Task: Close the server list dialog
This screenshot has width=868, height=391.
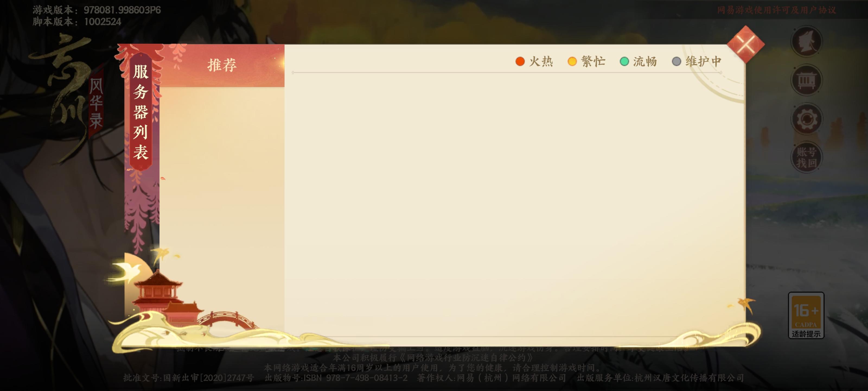Action: coord(746,44)
